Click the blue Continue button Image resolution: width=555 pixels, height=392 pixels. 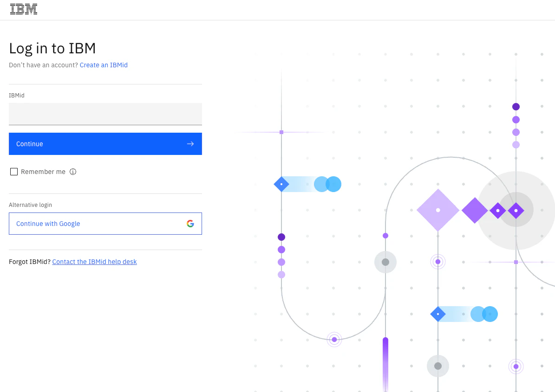[105, 144]
